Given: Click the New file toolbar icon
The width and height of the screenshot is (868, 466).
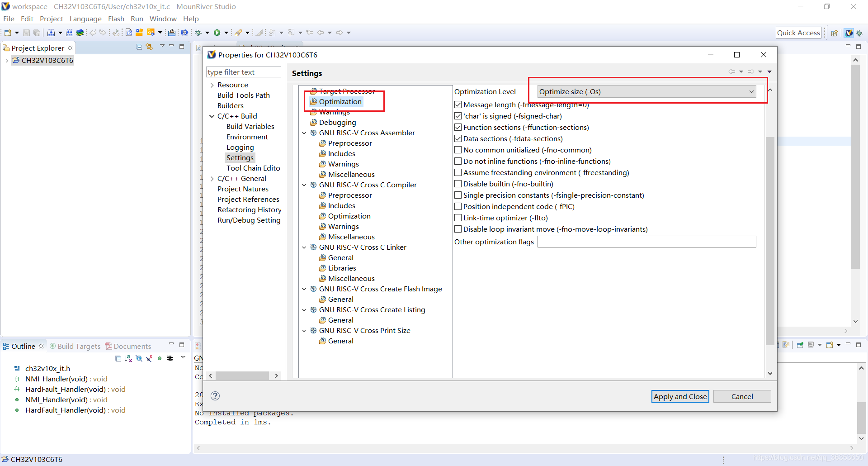Looking at the screenshot, I should [8, 33].
